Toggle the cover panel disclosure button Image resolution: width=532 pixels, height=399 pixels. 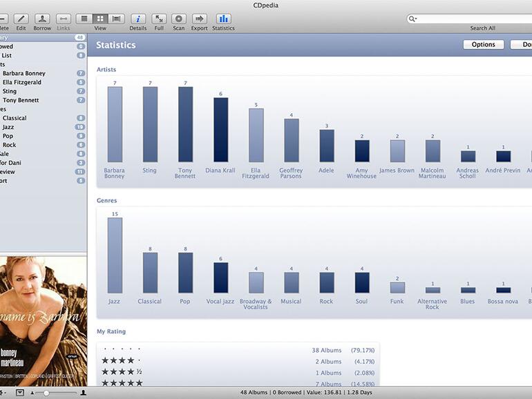pyautogui.click(x=19, y=392)
